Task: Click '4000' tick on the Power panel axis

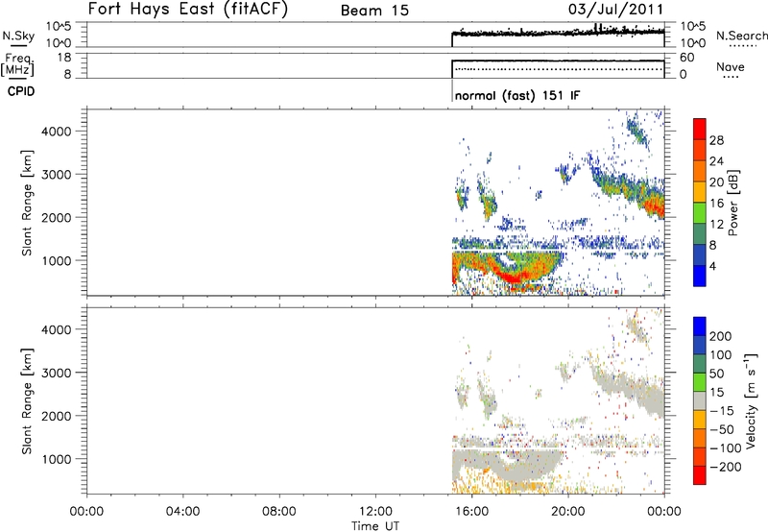Action: (x=57, y=132)
